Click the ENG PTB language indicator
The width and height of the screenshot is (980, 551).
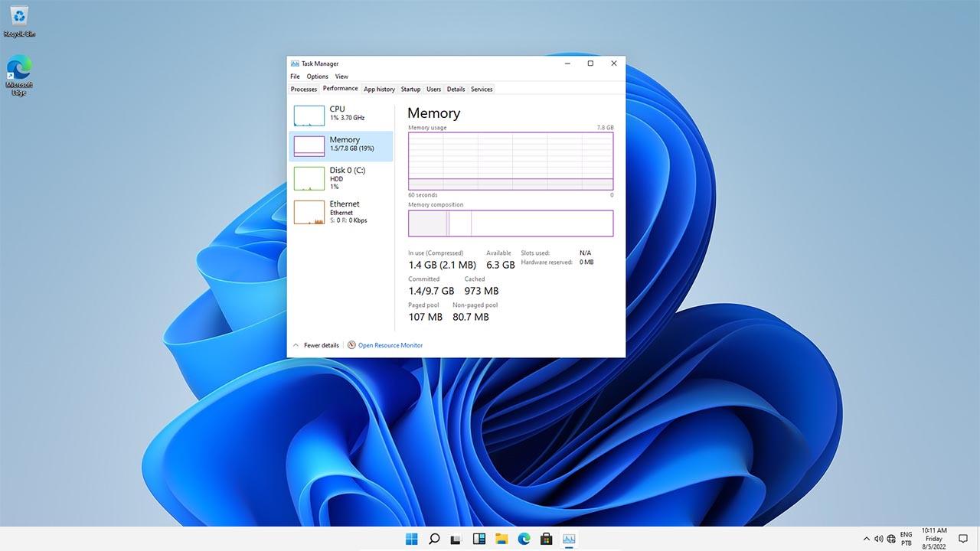click(x=906, y=539)
